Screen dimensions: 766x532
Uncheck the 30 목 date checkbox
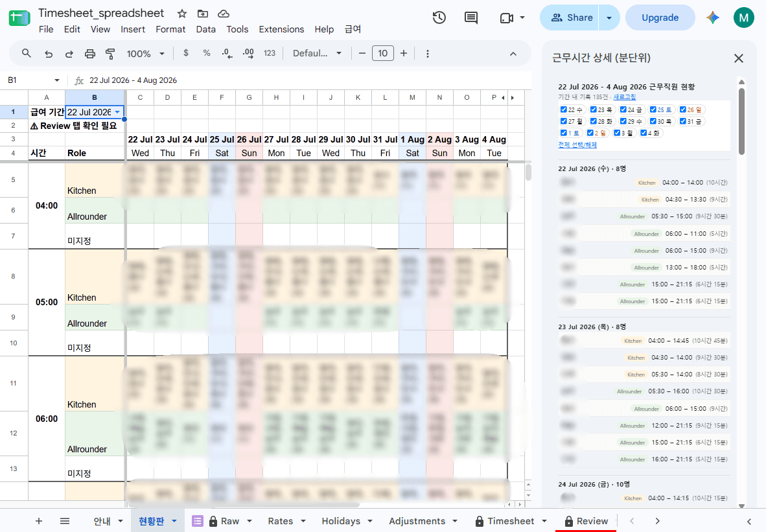coord(653,121)
